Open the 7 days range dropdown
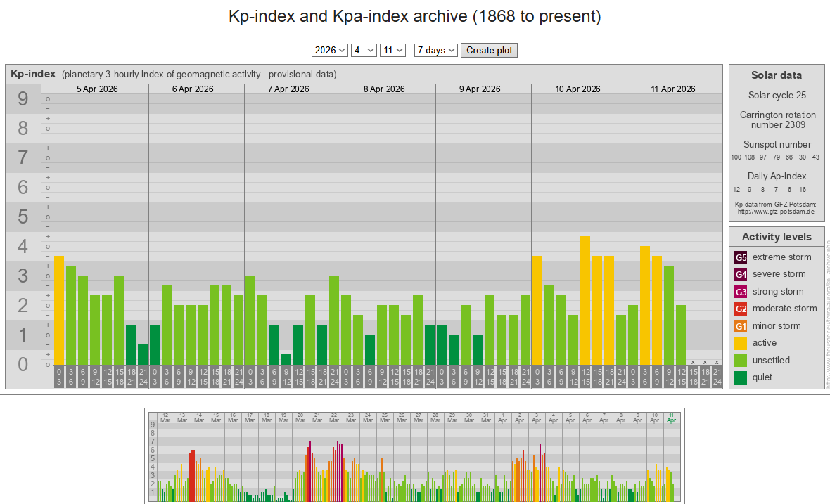This screenshot has width=830, height=504. (x=436, y=51)
